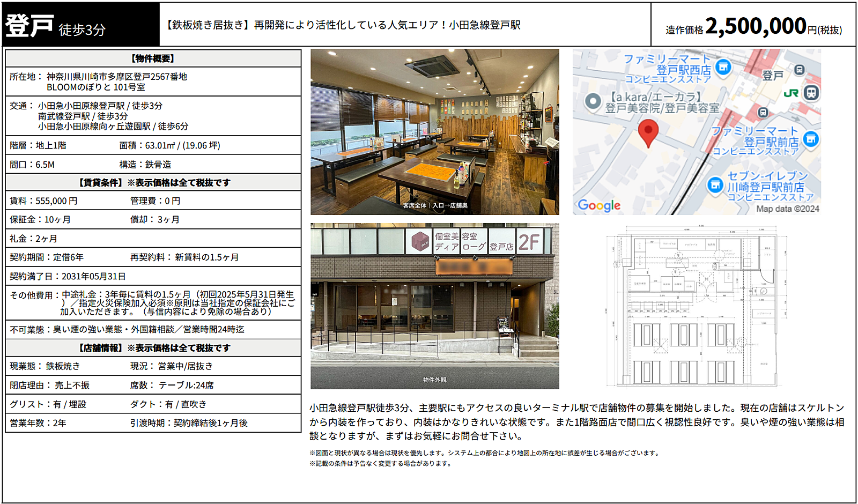Screen dimensions: 858x504
Task: Click the FamilyMart 登戸駅西店 store marker
Action: [x=723, y=68]
